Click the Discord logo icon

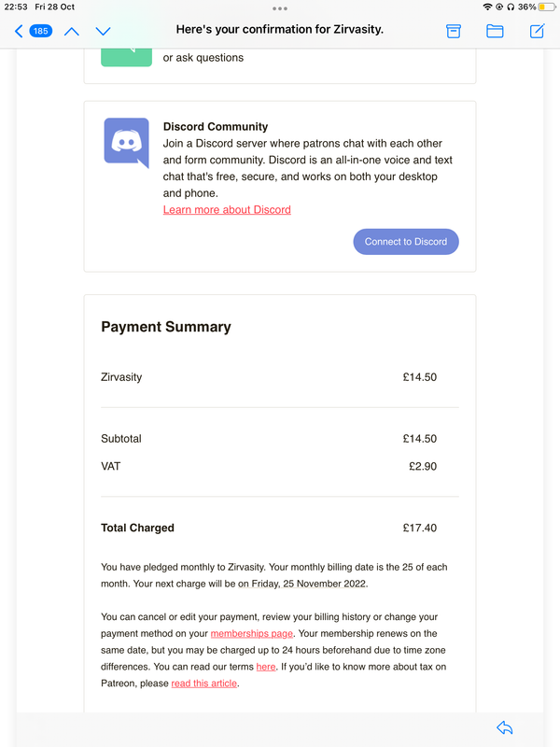(126, 143)
